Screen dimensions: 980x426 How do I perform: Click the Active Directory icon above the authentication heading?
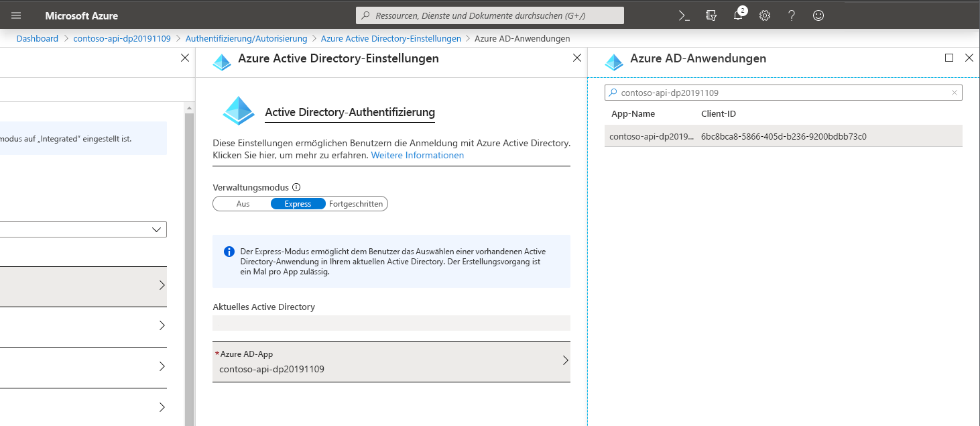pos(238,111)
